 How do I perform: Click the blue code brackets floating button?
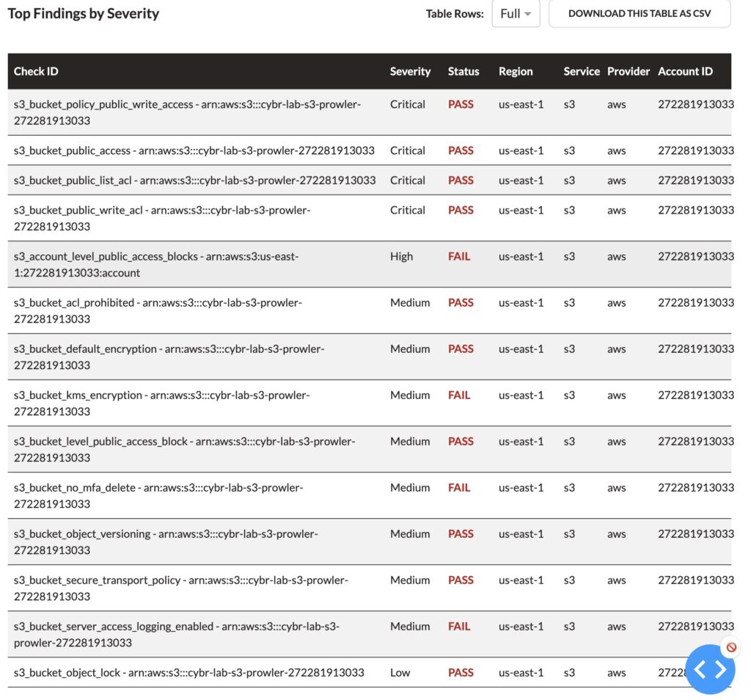(x=710, y=669)
